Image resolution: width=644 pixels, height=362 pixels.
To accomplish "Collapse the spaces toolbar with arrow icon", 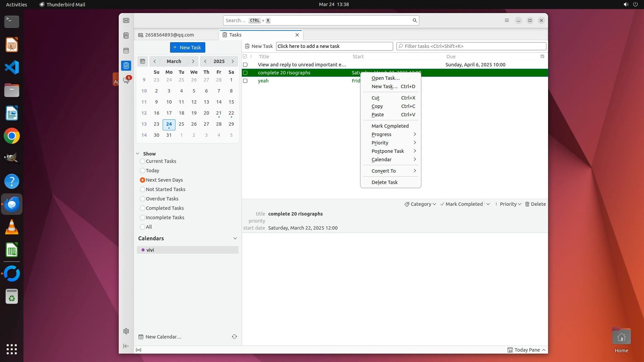I will pyautogui.click(x=126, y=346).
